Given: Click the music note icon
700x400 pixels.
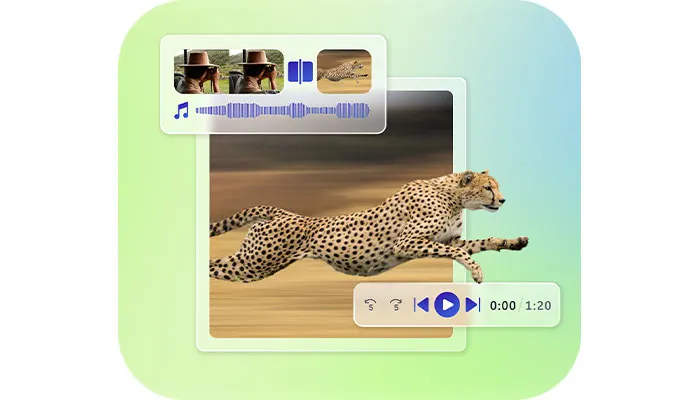Looking at the screenshot, I should coord(181,111).
